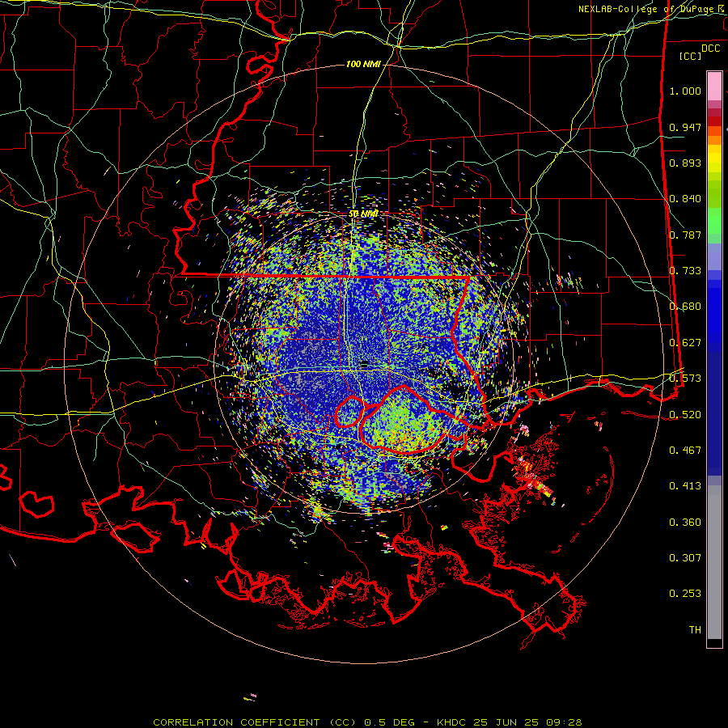Click the TH threshold legend label
728x728 pixels.
(x=695, y=630)
